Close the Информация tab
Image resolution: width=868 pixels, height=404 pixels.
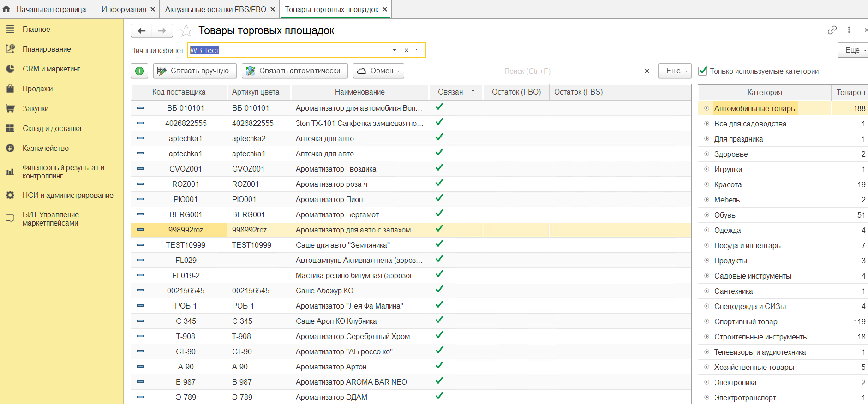153,9
